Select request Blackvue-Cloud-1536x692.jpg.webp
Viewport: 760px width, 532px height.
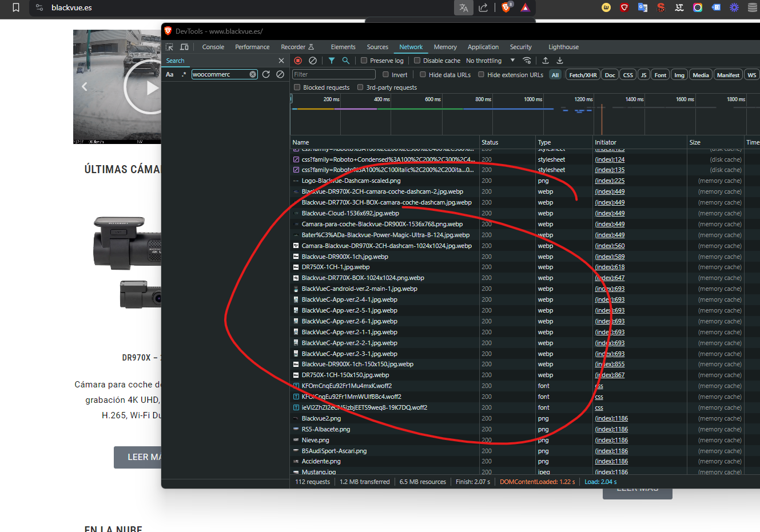[525, 213]
